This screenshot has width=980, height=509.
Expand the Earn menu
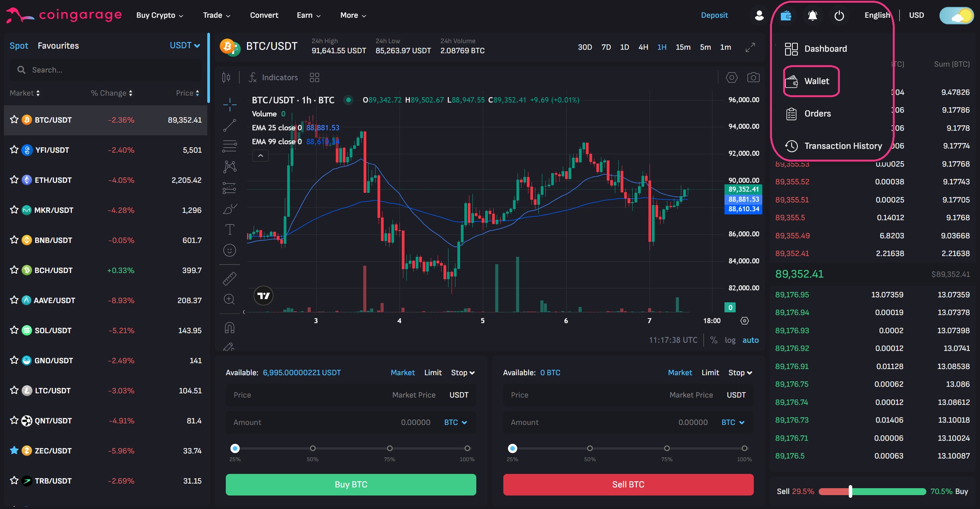(x=308, y=15)
